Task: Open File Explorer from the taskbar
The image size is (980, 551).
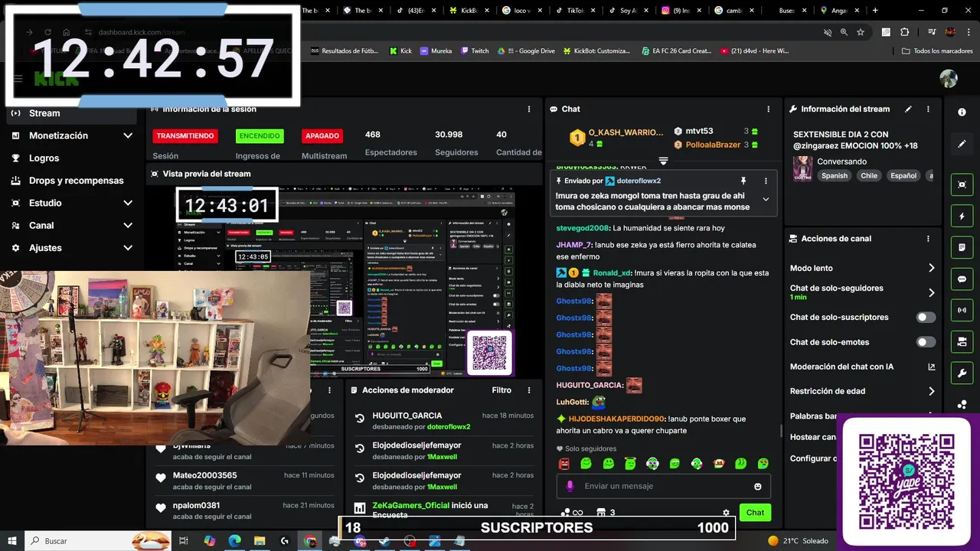Action: (x=260, y=541)
